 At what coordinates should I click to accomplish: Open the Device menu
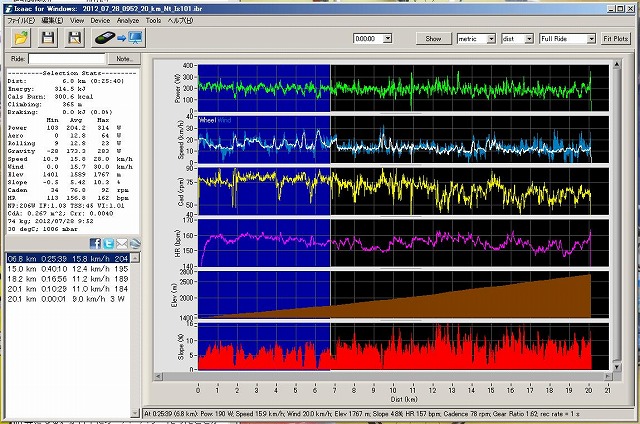tap(100, 20)
